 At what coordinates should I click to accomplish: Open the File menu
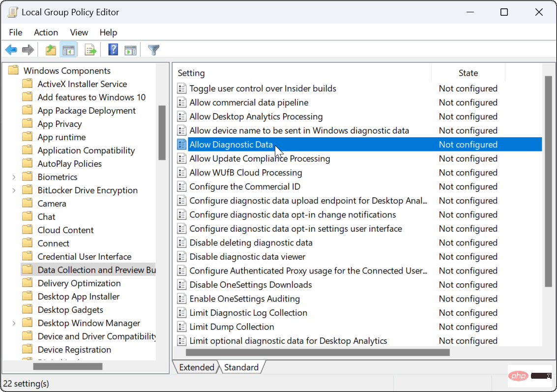[x=16, y=32]
